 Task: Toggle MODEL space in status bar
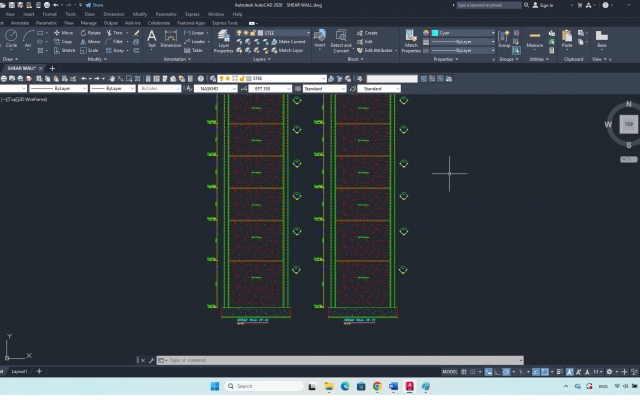tap(450, 371)
